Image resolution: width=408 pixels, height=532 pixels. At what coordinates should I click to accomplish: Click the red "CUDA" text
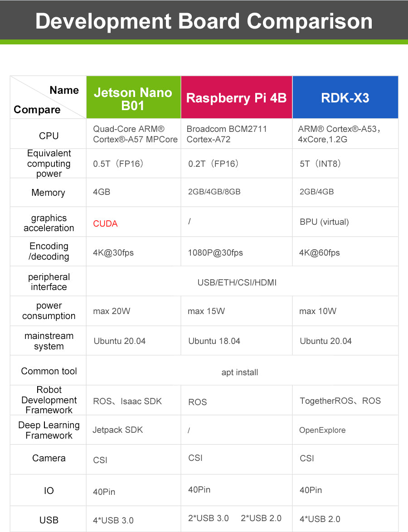(105, 223)
